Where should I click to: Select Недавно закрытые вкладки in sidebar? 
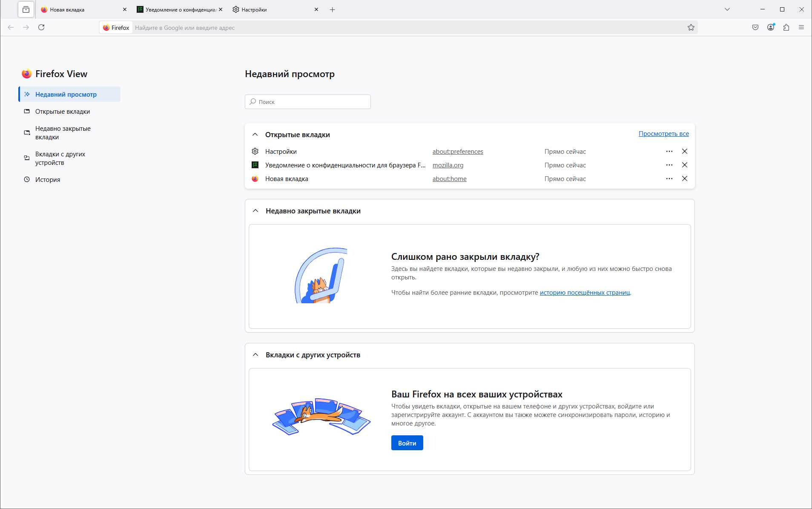69,132
